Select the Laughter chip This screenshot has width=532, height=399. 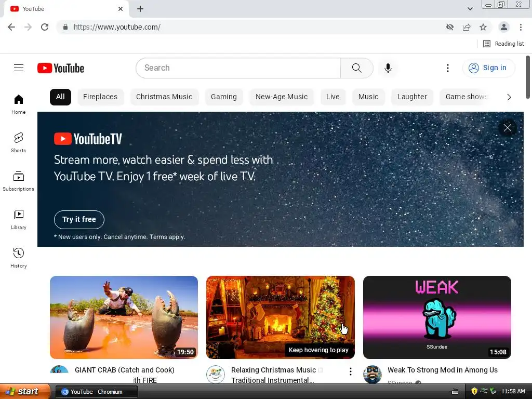pos(412,97)
